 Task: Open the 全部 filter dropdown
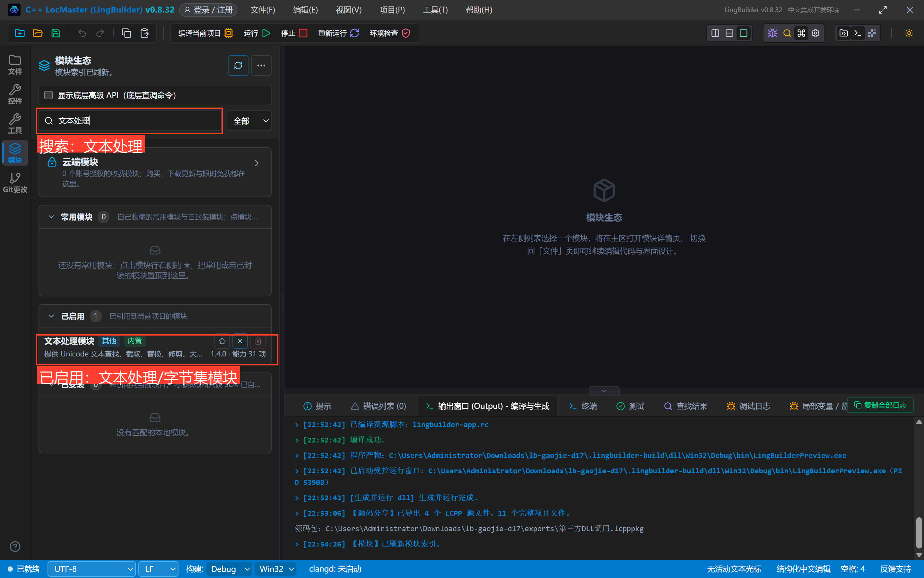(x=249, y=121)
